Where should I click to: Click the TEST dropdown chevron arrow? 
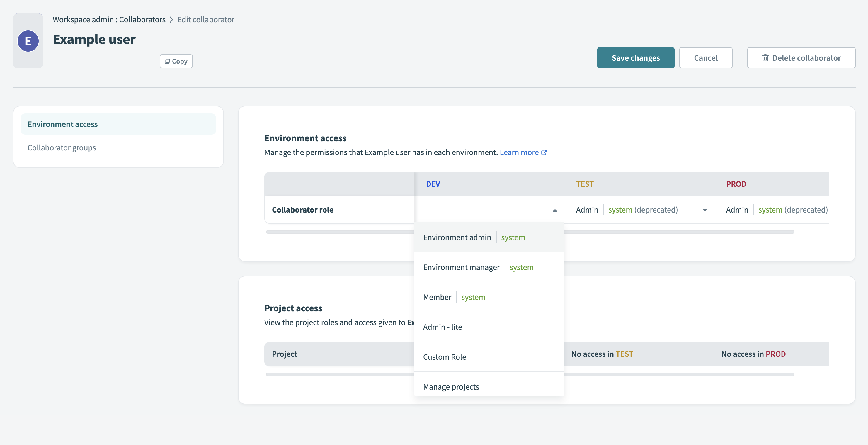[x=704, y=210]
